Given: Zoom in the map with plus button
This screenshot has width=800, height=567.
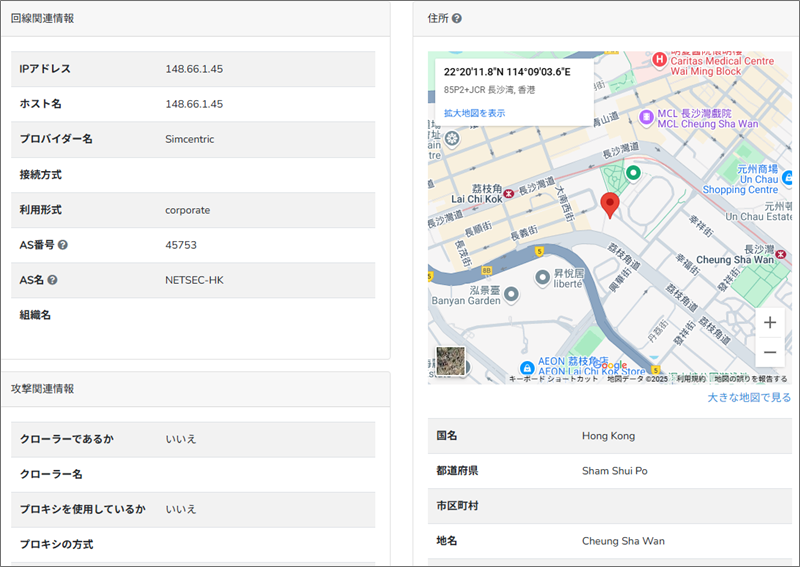Looking at the screenshot, I should (x=769, y=323).
